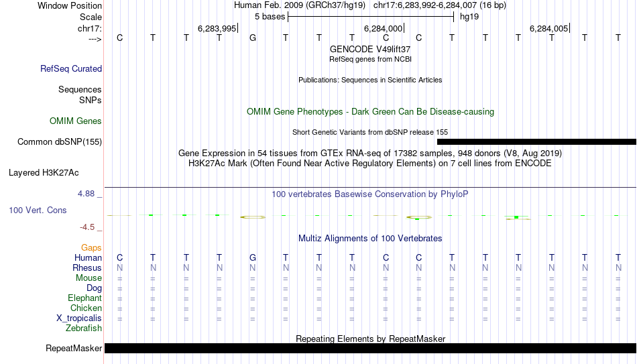Click the RepeatMasker track label

(x=74, y=348)
